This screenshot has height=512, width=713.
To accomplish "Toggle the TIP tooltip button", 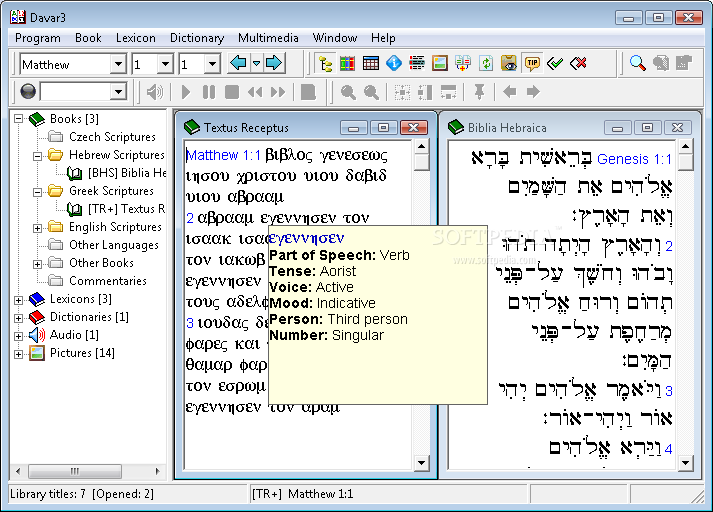I will (x=532, y=64).
